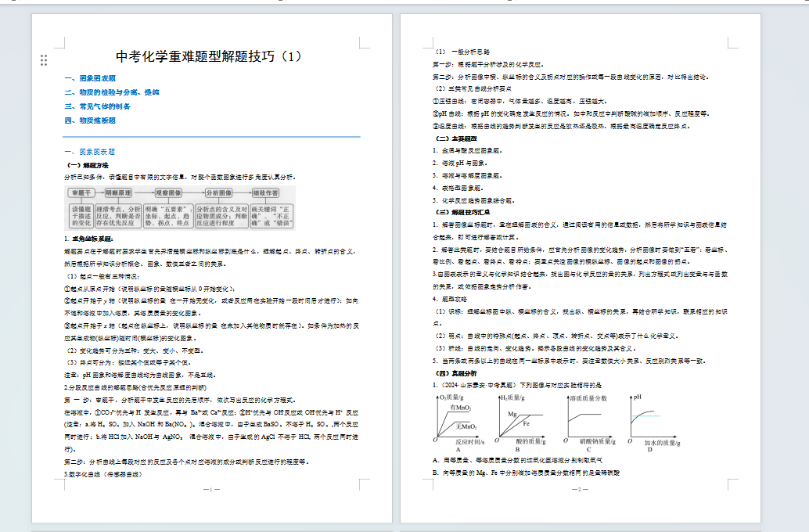This screenshot has width=809, height=532.
Task: Click the subheading （二）主要题型
Action: (456, 138)
